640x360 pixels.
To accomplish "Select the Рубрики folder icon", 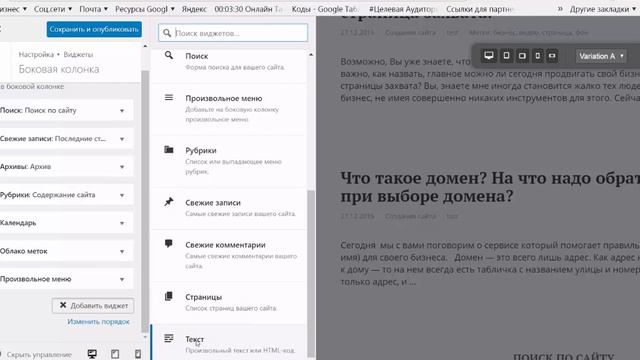I will pos(169,149).
